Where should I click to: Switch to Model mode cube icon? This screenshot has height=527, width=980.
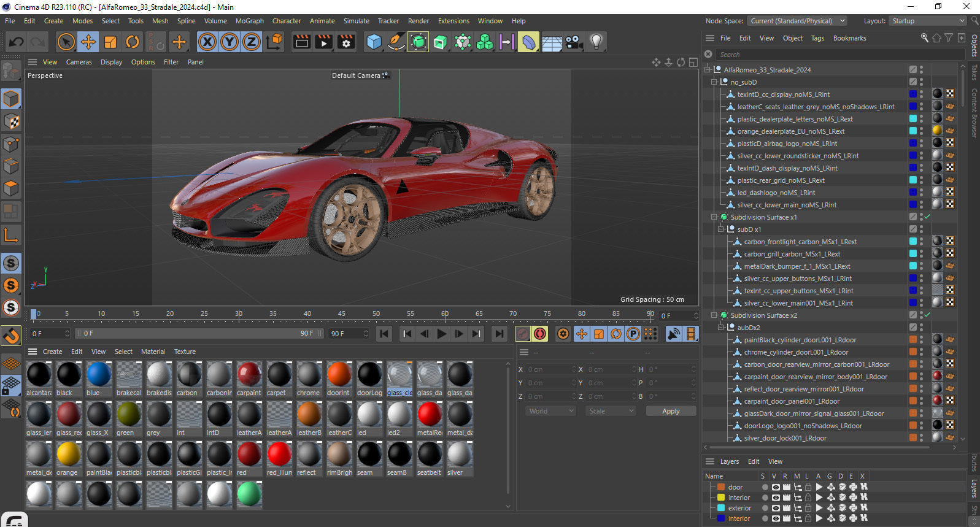11,99
